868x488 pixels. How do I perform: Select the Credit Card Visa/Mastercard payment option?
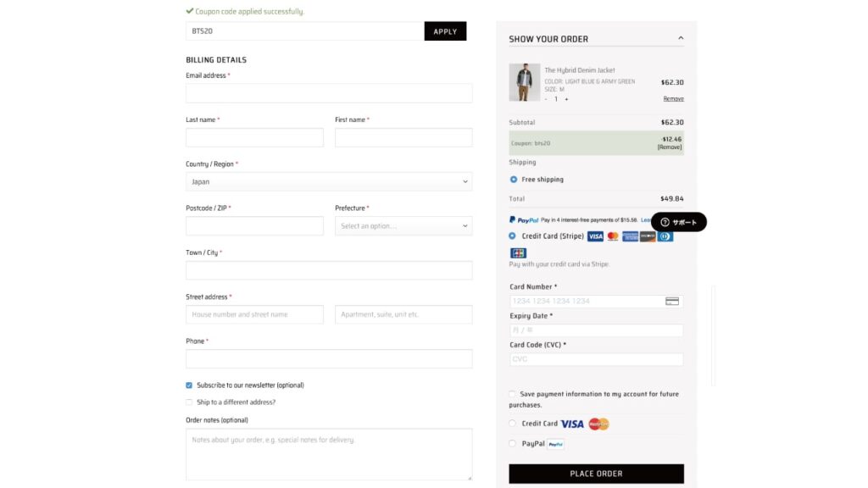pos(512,424)
